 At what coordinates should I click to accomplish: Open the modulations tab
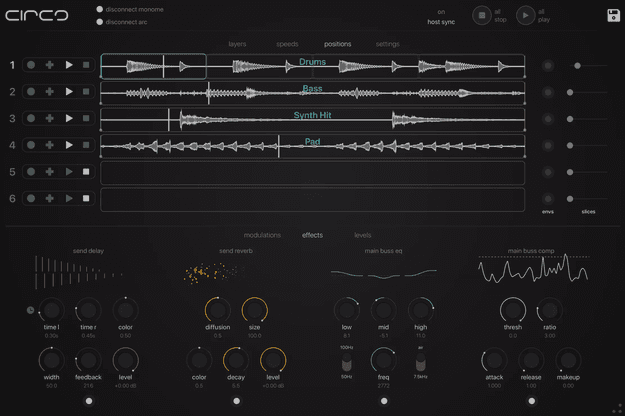pos(262,235)
